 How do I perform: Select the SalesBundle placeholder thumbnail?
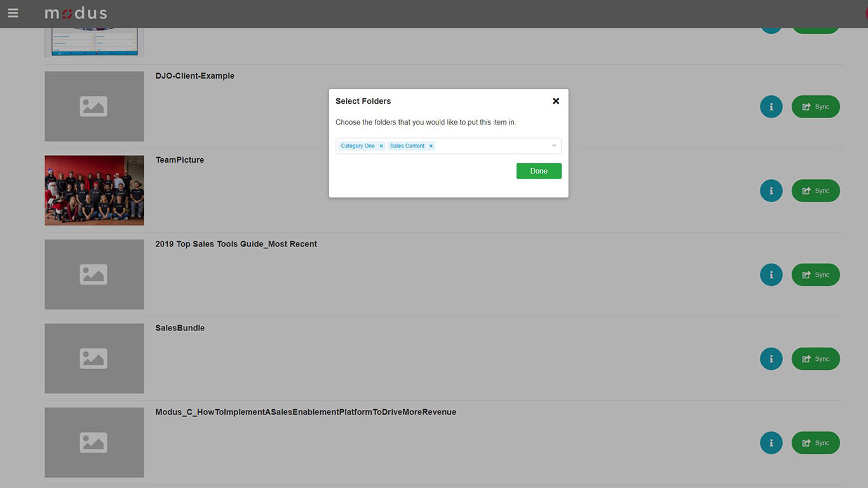click(94, 358)
